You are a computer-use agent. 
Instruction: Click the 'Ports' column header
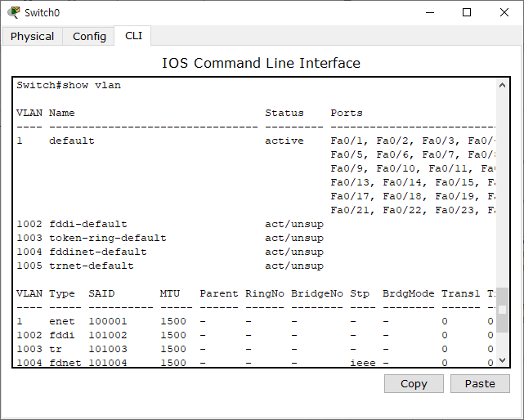point(347,113)
